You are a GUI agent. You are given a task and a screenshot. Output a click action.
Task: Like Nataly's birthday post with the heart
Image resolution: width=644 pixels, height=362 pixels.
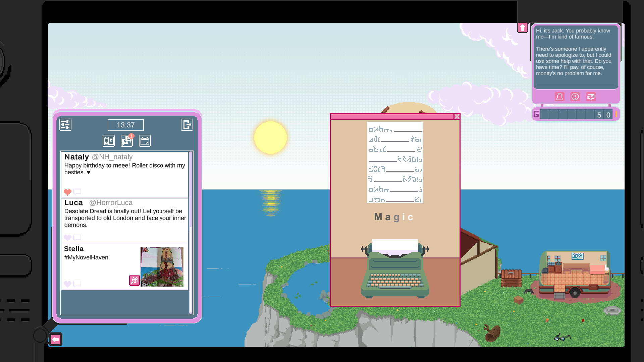[67, 192]
